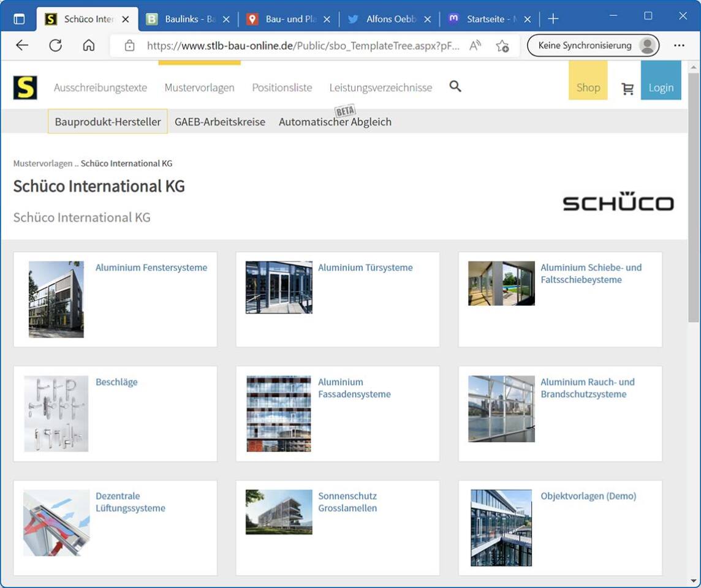Click the address bar URL field
This screenshot has width=701, height=588.
pos(303,45)
